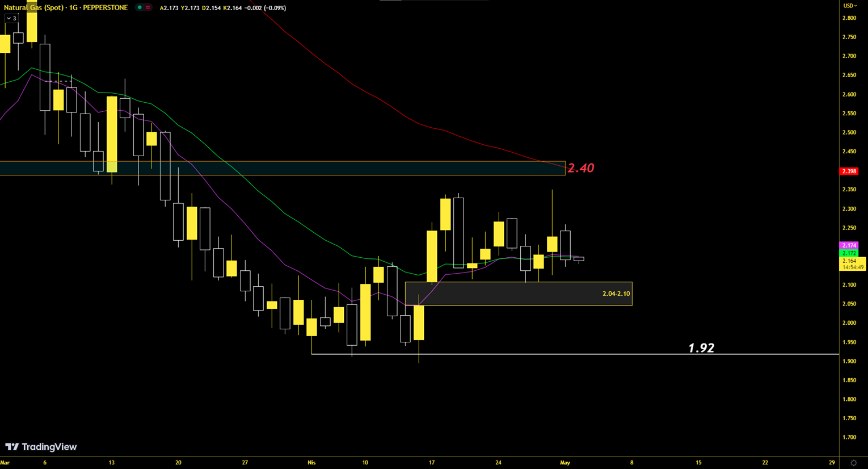
Task: Click the pink data mode indicator icon
Action: (x=148, y=8)
